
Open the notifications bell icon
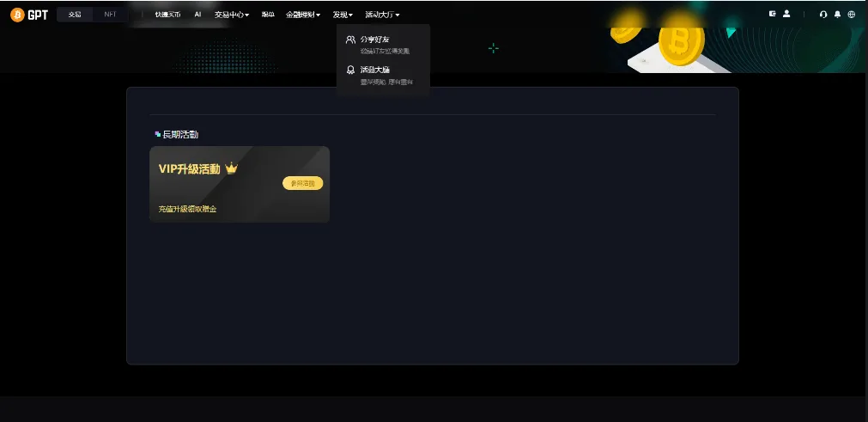837,15
